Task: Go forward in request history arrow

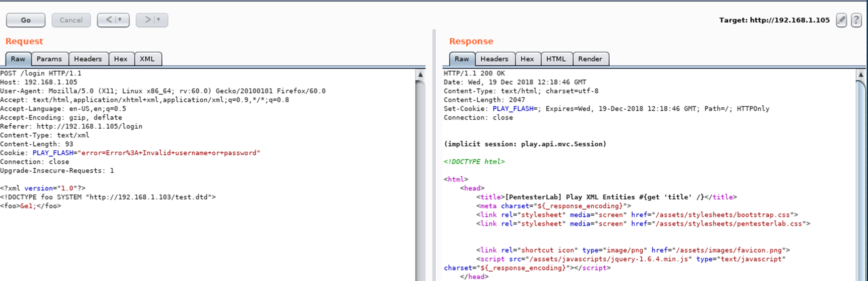Action: click(x=147, y=20)
